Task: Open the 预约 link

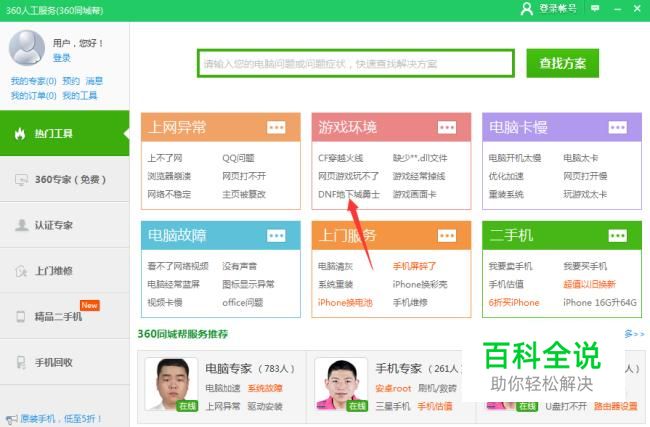Action: [71, 81]
